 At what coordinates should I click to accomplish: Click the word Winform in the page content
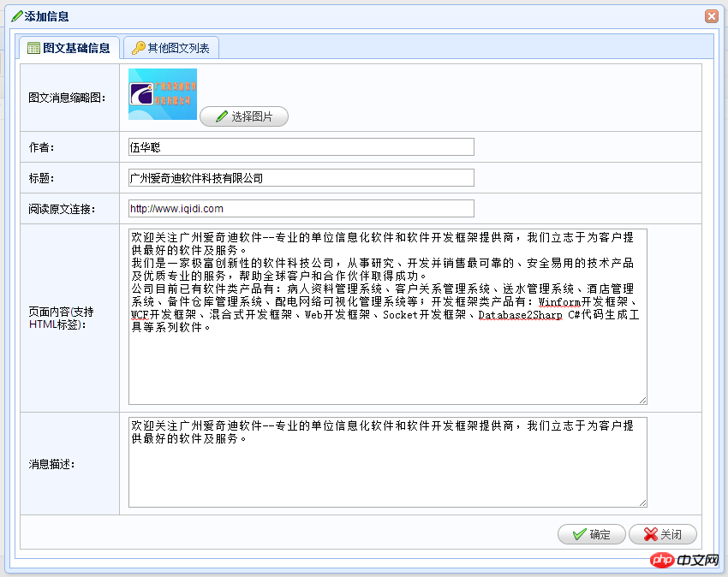(559, 301)
